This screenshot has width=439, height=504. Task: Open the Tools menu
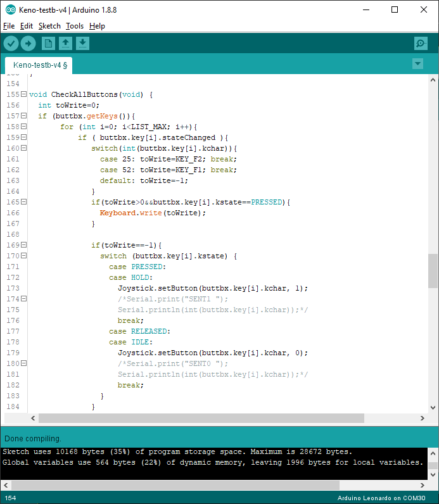pos(75,26)
